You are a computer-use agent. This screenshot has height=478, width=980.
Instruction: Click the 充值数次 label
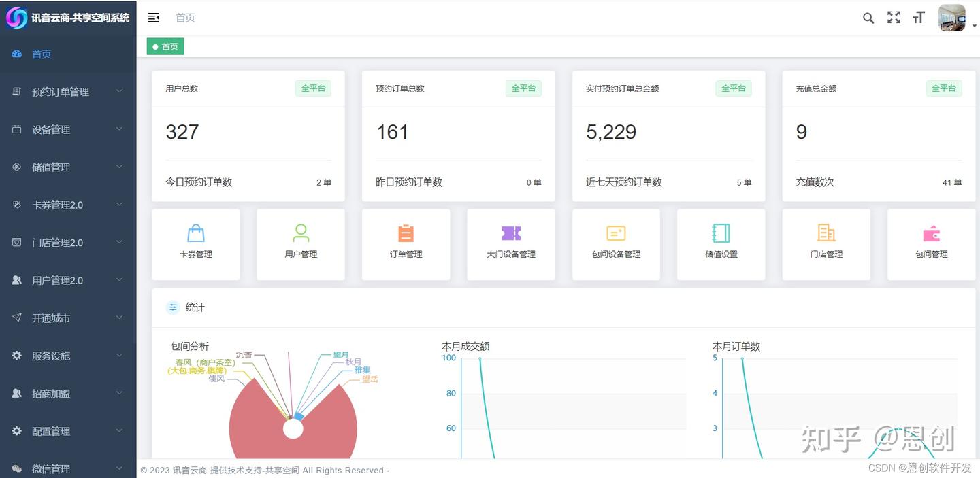pyautogui.click(x=815, y=182)
